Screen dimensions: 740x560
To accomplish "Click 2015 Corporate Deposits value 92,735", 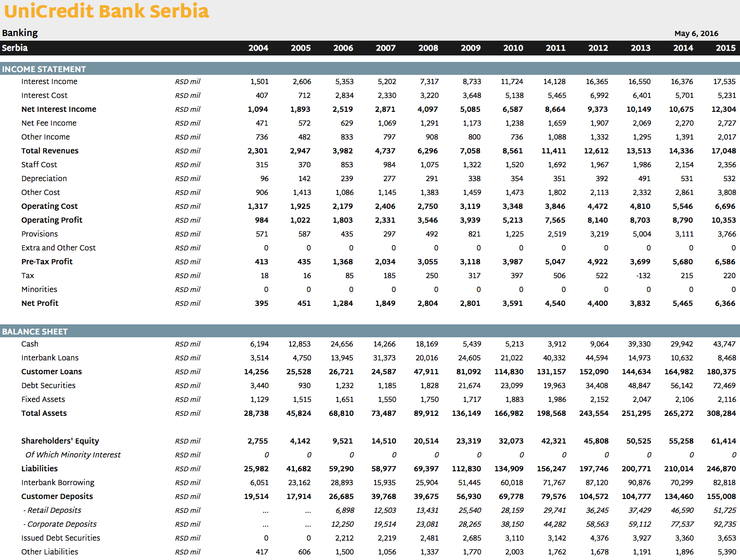I will [725, 524].
